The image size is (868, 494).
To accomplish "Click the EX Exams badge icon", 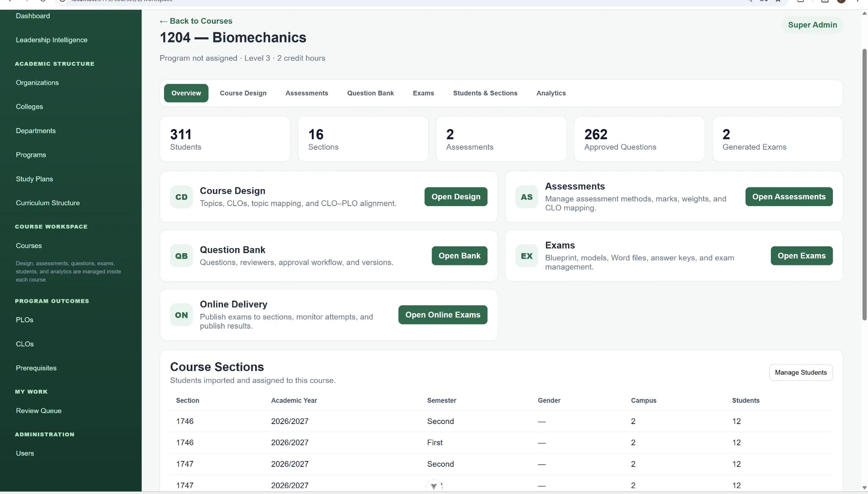I will tap(526, 256).
